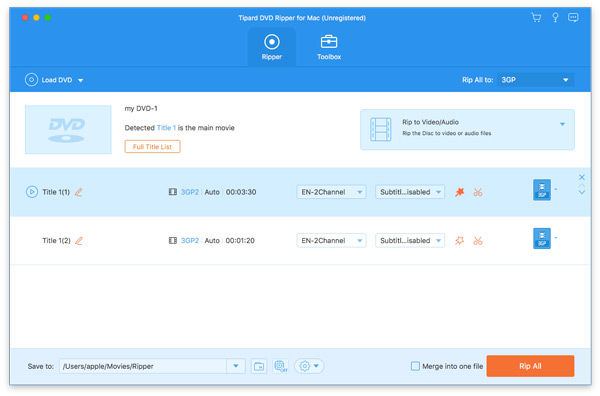600x396 pixels.
Task: Play Title 1(1) preview
Action: (x=32, y=192)
